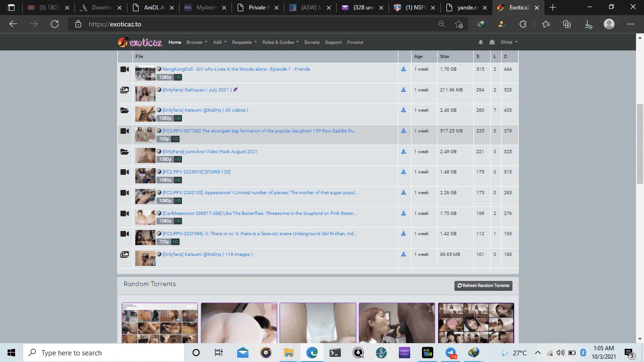The image size is (644, 362).
Task: Open the notifications bell in site header
Action: click(480, 42)
